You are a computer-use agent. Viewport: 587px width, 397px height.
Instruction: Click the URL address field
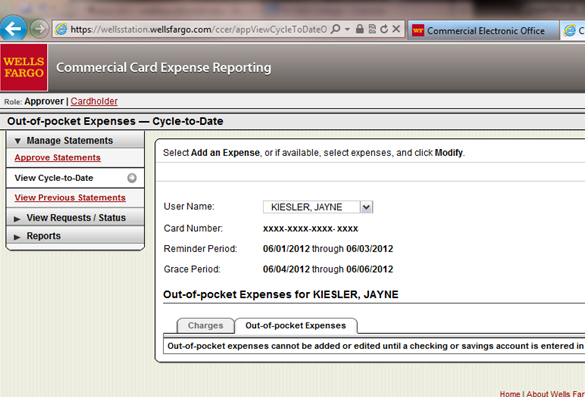pos(199,29)
